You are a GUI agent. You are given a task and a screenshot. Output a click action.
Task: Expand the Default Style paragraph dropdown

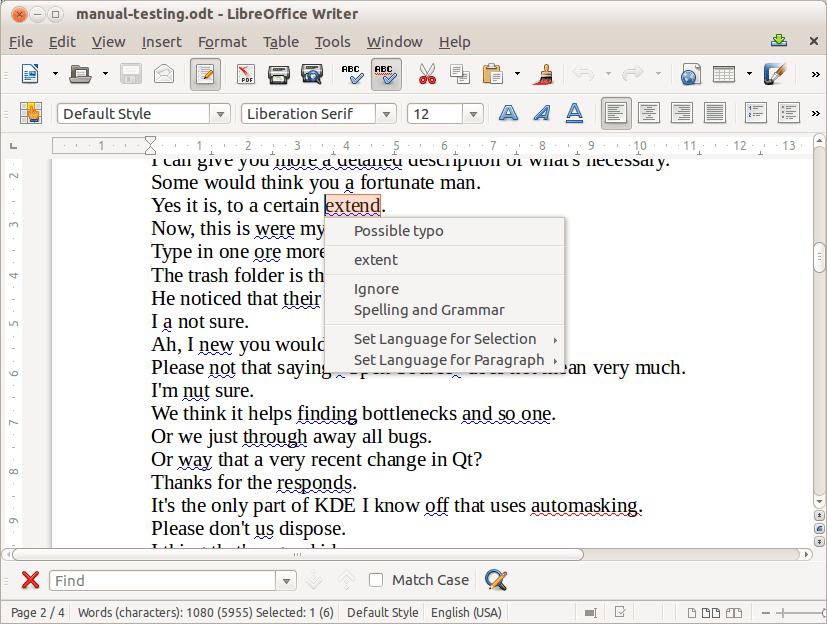[x=221, y=114]
